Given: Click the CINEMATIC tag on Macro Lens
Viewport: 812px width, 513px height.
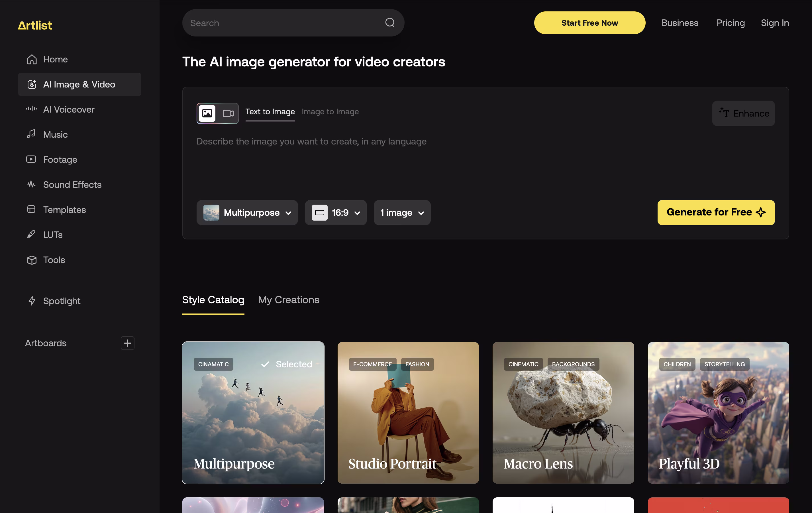Looking at the screenshot, I should pyautogui.click(x=523, y=364).
